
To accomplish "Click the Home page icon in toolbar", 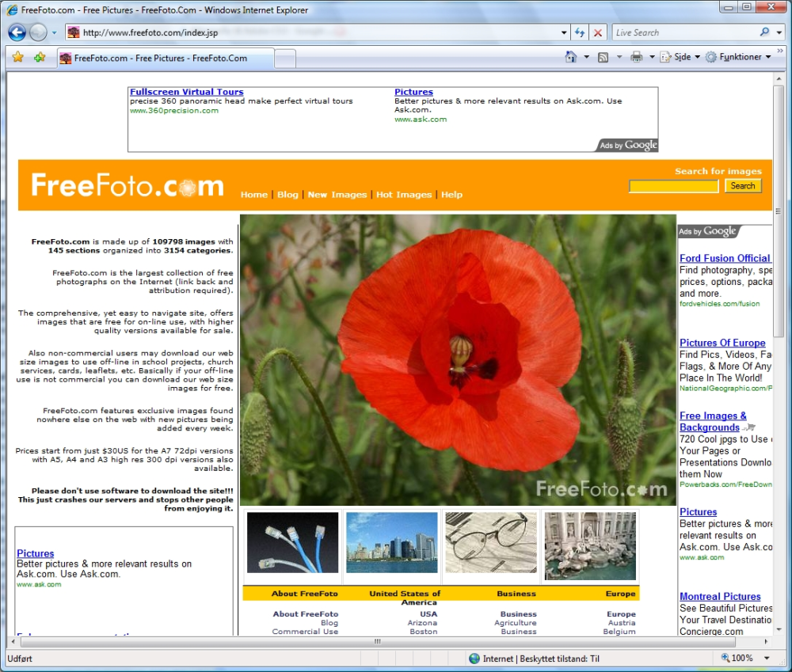I will pyautogui.click(x=571, y=57).
